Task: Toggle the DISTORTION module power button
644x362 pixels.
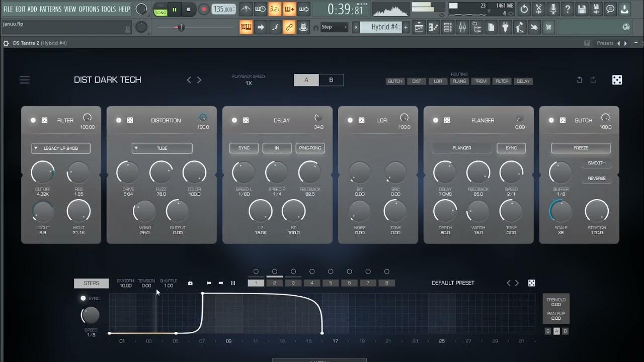Action: pos(119,120)
